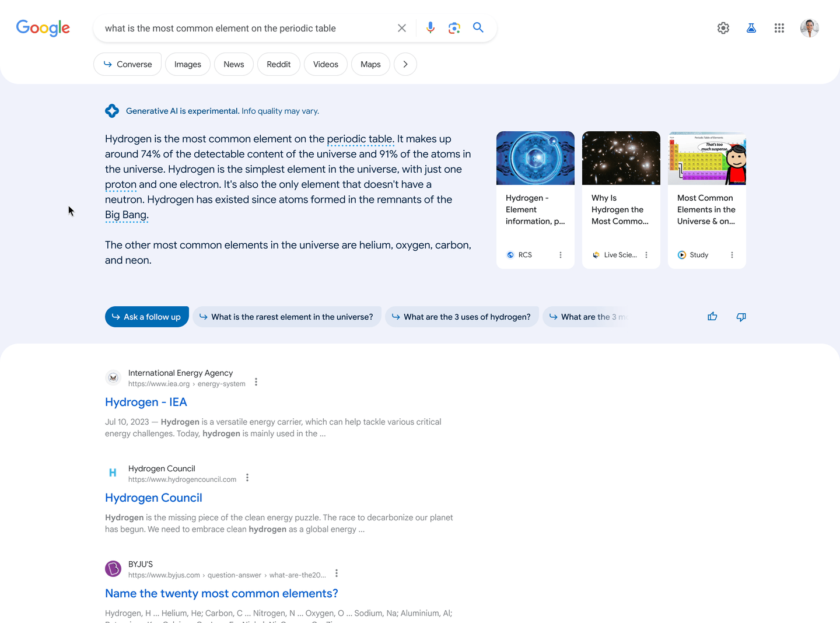Open the three-dot menu on the Hydrogen - IEA result
Viewport: 840px width, 623px height.
[256, 381]
